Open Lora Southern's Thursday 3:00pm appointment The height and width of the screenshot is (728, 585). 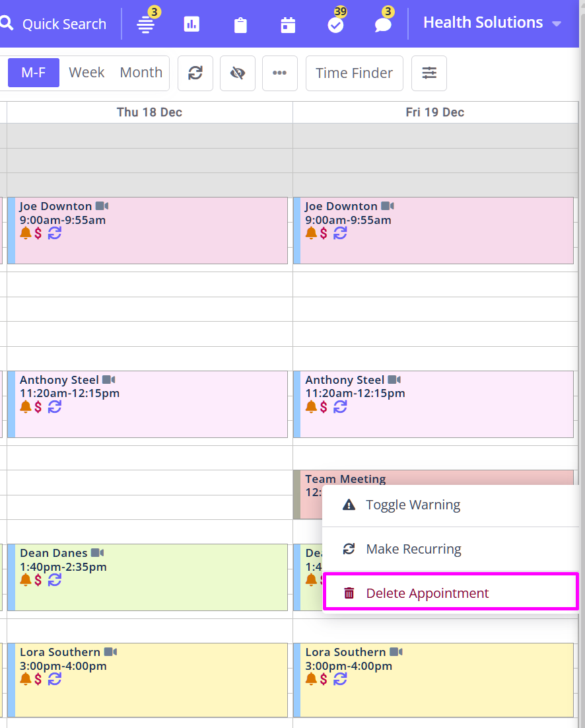(151, 680)
